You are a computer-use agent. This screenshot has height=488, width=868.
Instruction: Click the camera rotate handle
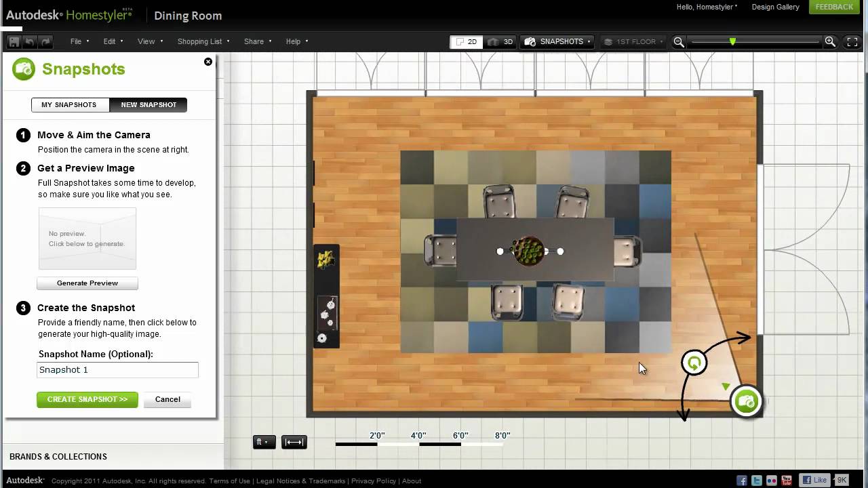point(694,363)
